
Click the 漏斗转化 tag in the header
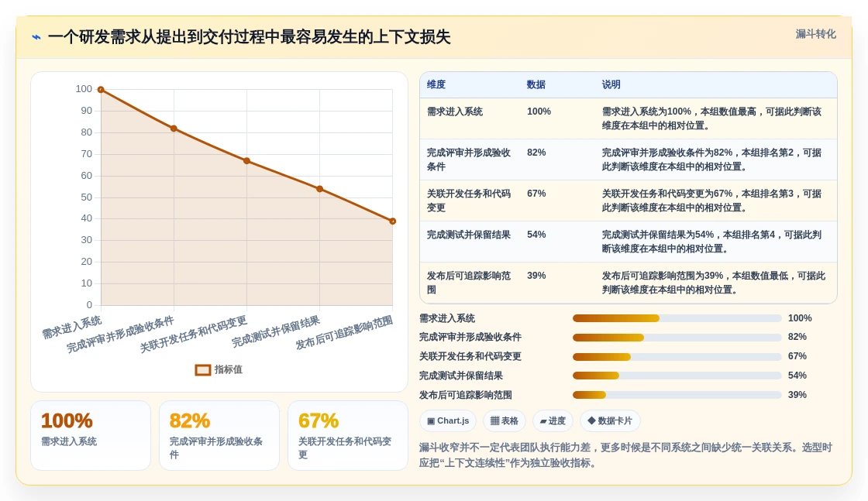[x=815, y=34]
